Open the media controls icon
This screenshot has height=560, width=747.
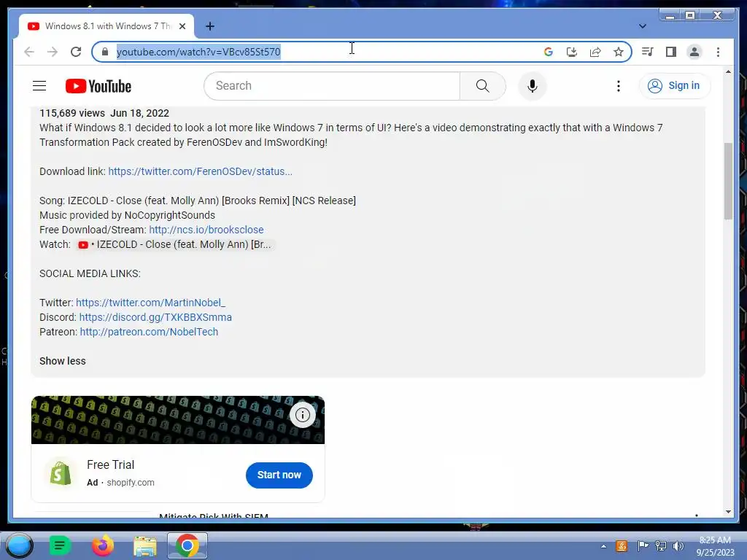(648, 52)
